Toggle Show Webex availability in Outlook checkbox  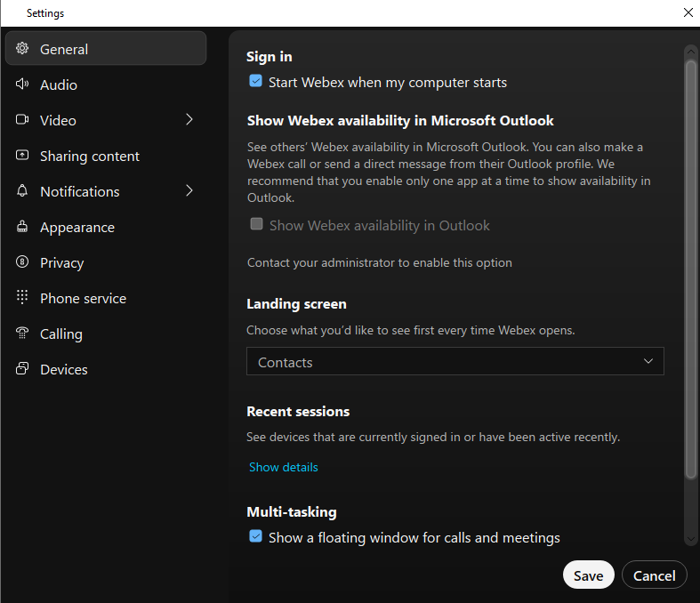tap(256, 225)
